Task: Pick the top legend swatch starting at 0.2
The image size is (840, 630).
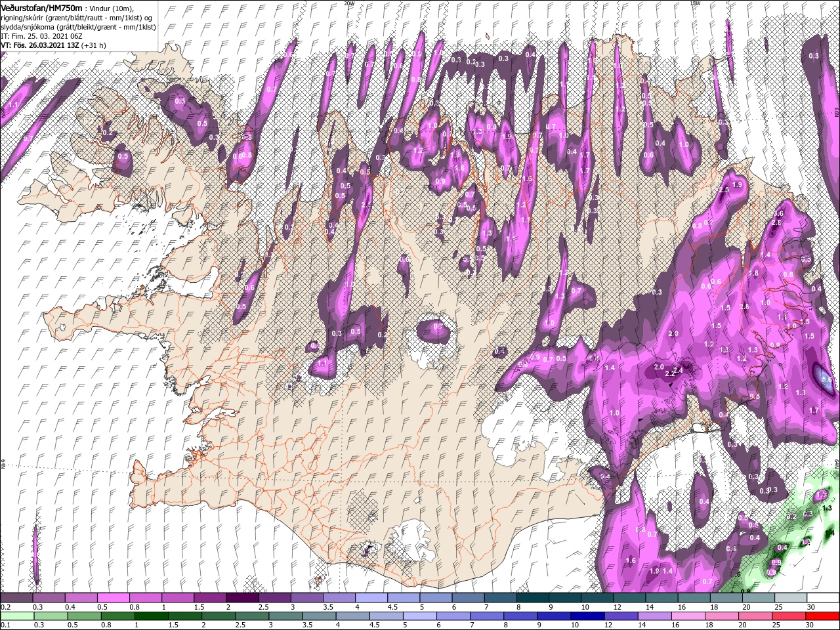Action: pyautogui.click(x=17, y=598)
